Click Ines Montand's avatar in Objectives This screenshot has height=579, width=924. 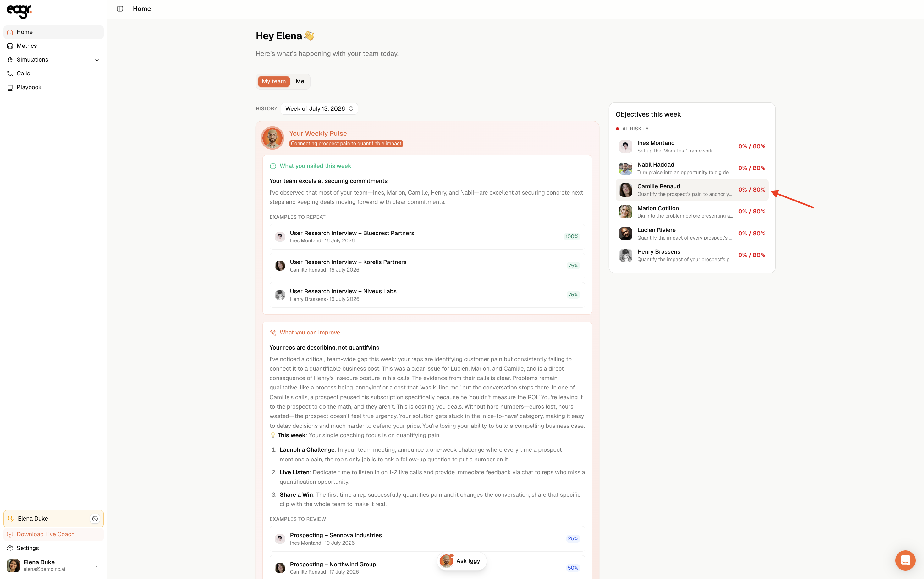click(x=625, y=146)
